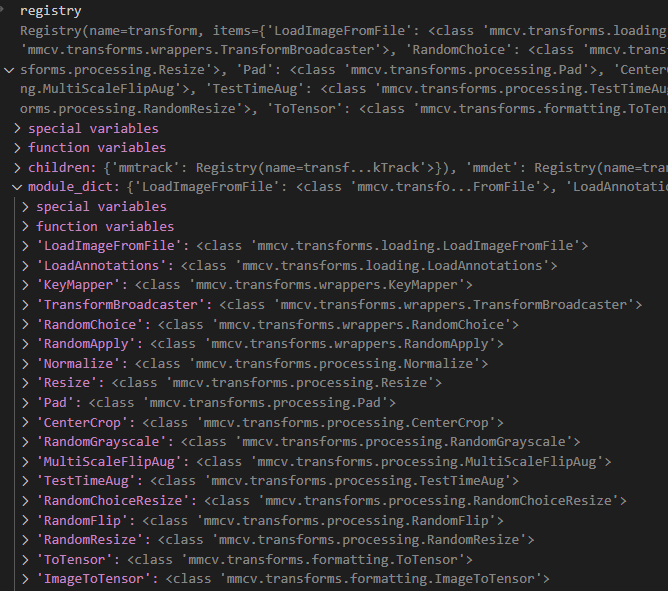Expand the 'KeyMapper' entry chevron
Viewport: 668px width, 591px height.
pyautogui.click(x=26, y=285)
